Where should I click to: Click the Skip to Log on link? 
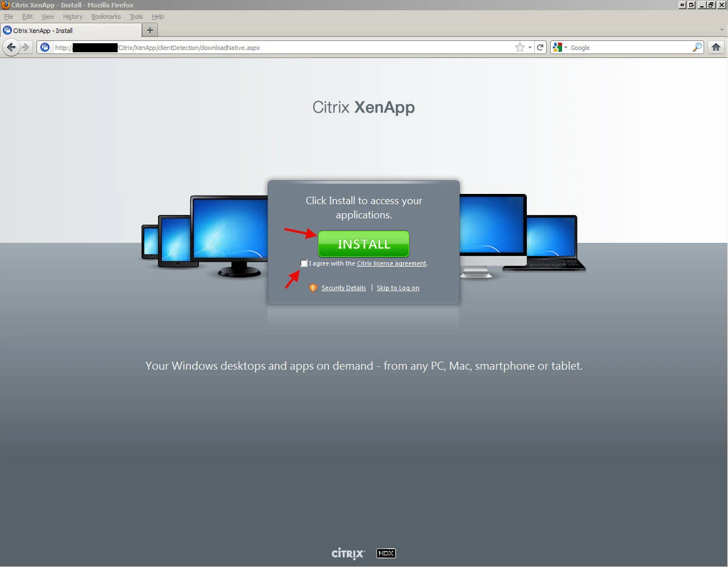[398, 288]
